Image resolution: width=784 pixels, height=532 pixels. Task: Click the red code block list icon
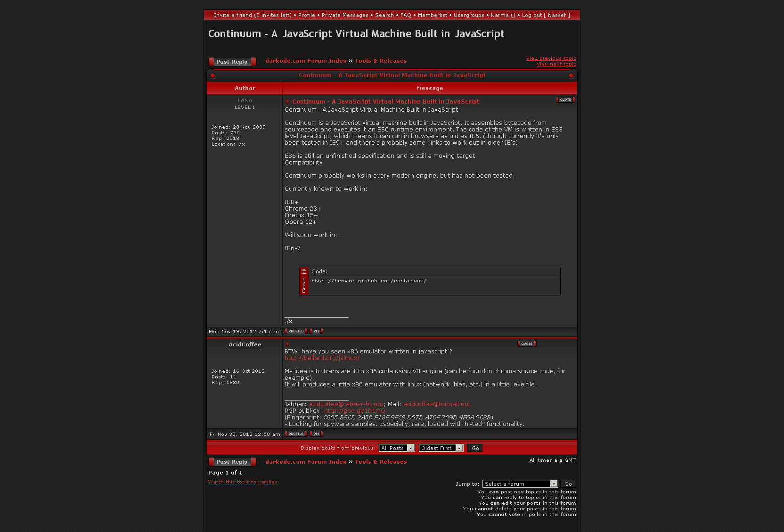click(304, 271)
